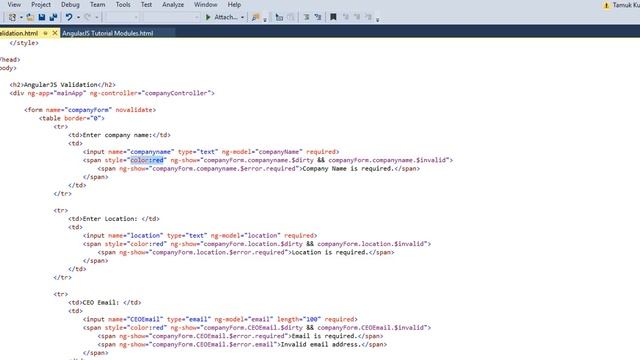Open the Window menu
640x360 pixels.
205,4
